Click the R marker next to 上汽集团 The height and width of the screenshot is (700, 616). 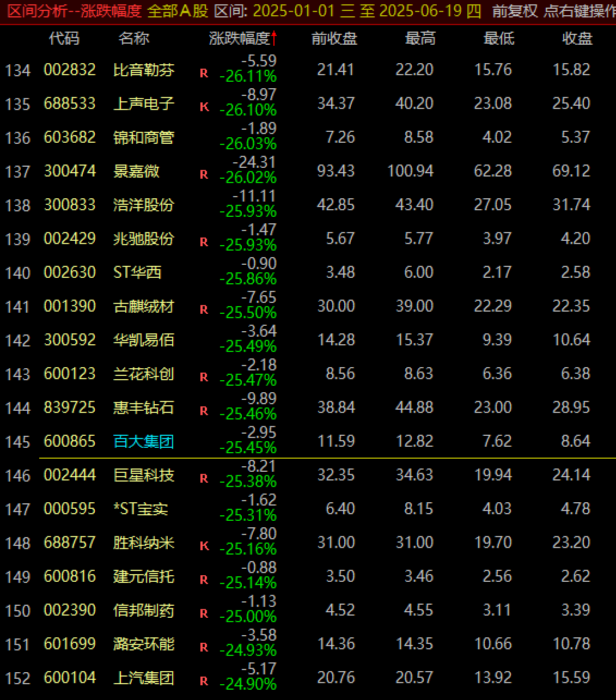(204, 681)
